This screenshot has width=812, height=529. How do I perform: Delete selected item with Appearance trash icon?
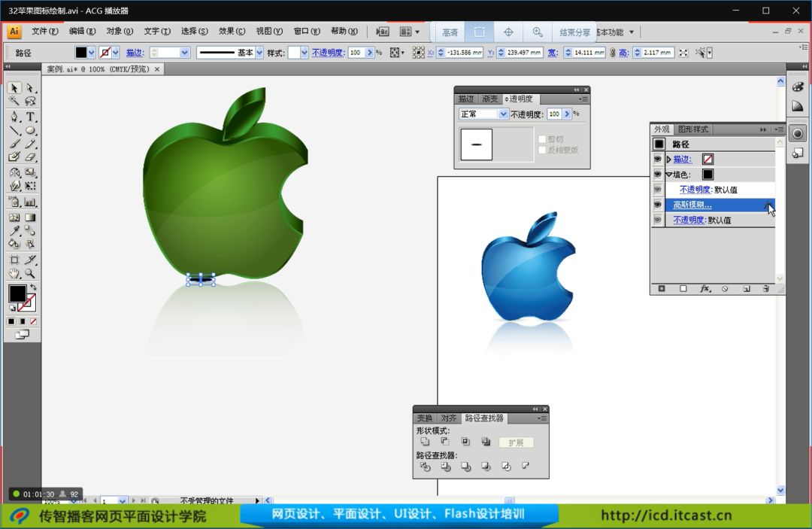click(x=766, y=288)
